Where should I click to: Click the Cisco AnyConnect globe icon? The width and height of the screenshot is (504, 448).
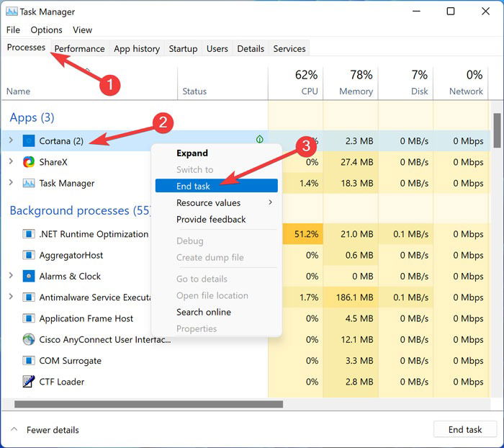(x=29, y=339)
